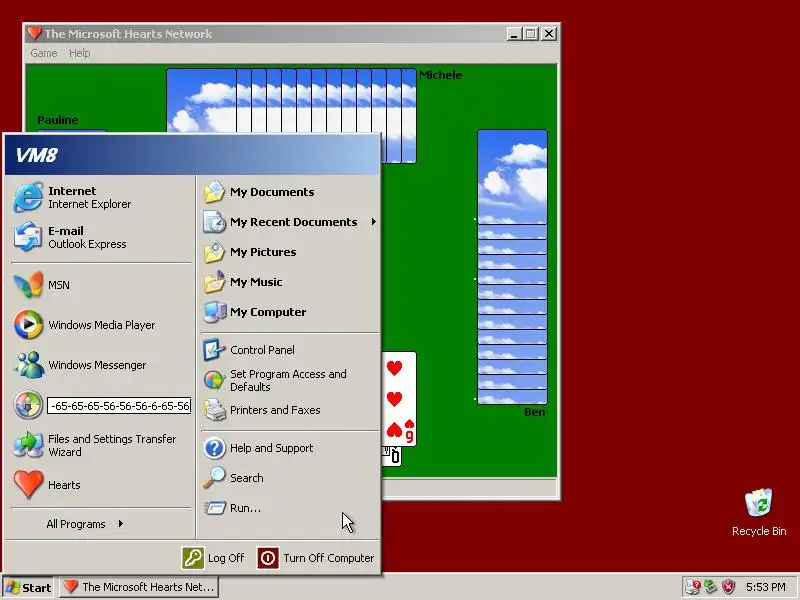Open Files and Settings Transfer Wizard icon
Screen dimensions: 800x600
click(28, 445)
